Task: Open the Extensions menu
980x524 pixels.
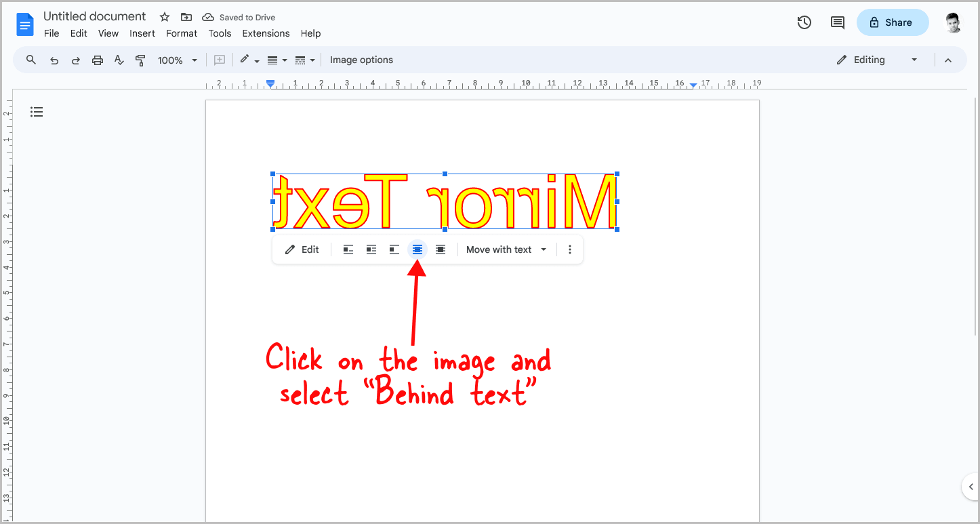Action: point(266,33)
